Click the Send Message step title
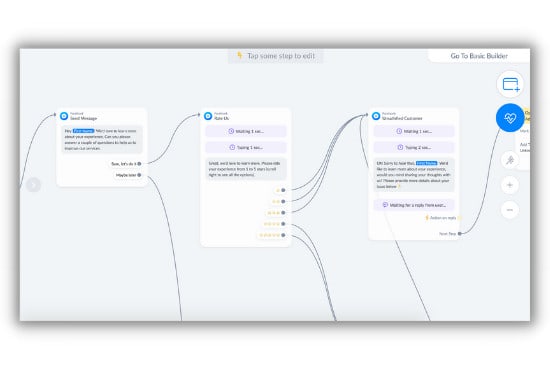The image size is (550, 370). click(x=83, y=119)
